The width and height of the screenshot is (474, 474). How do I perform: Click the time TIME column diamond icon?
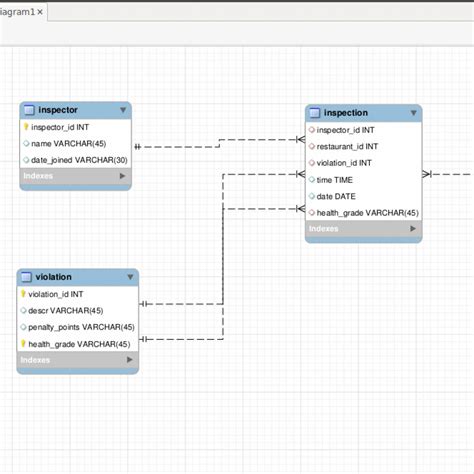click(x=312, y=180)
